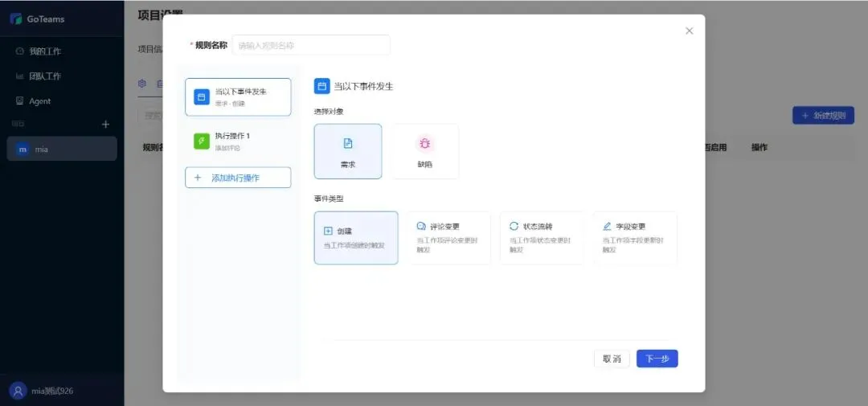Select the 当以下事件发生 step card
This screenshot has height=406, width=868.
[x=238, y=97]
